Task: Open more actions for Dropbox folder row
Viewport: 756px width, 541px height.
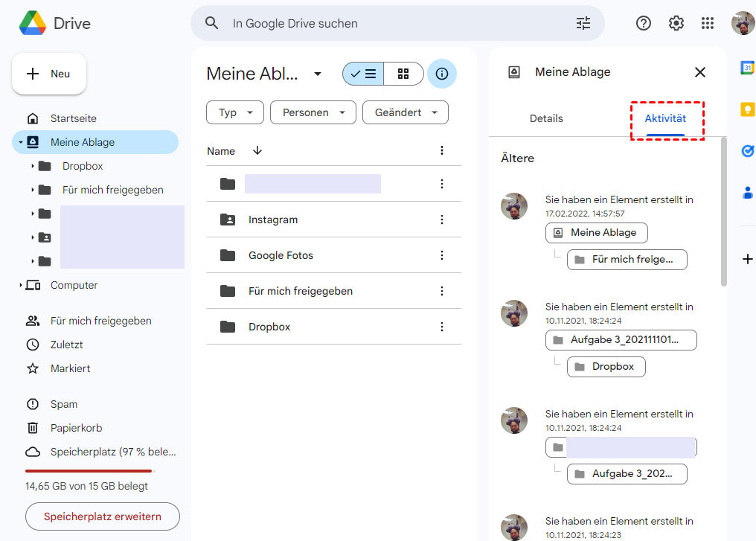Action: 442,327
